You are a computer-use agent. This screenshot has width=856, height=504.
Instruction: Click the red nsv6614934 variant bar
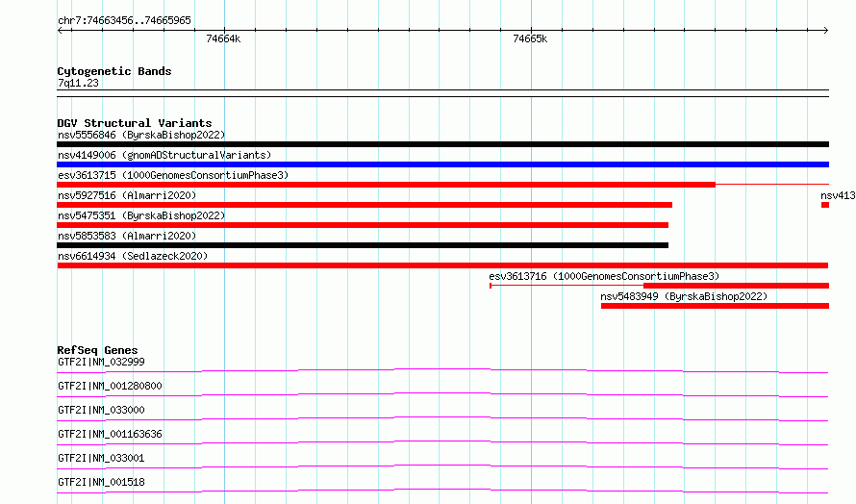442,265
